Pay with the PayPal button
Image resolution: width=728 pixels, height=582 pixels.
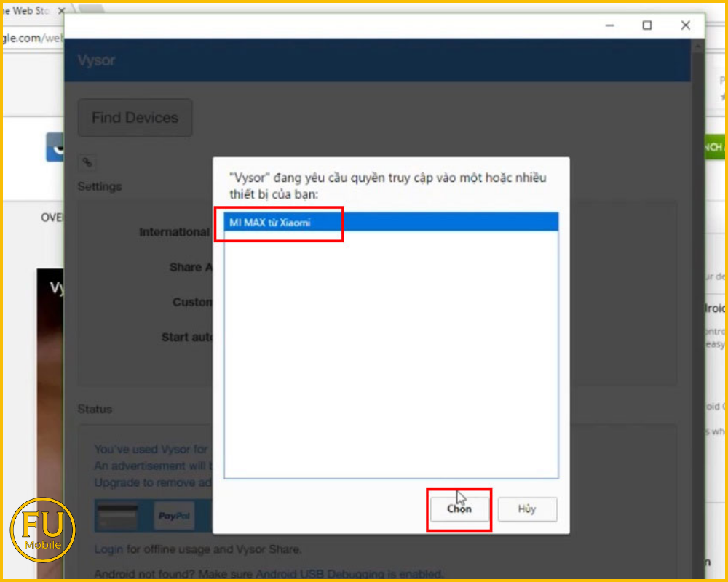(x=174, y=516)
